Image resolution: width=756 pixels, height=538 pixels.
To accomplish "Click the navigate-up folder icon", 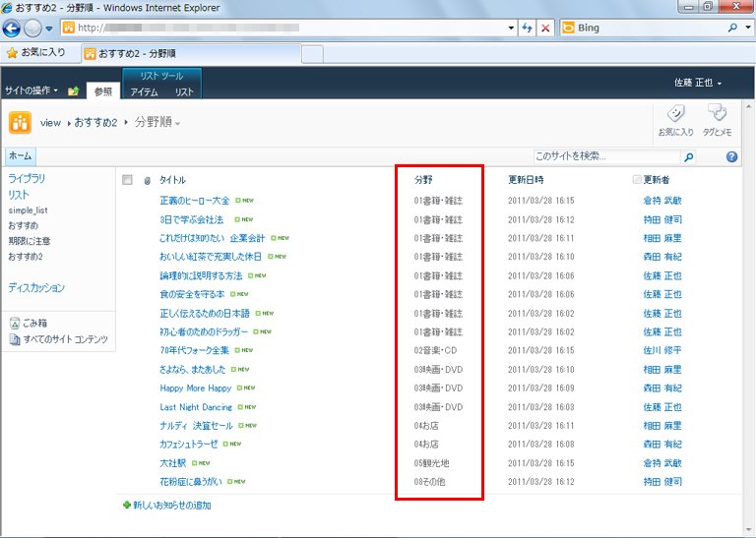I will tap(73, 90).
